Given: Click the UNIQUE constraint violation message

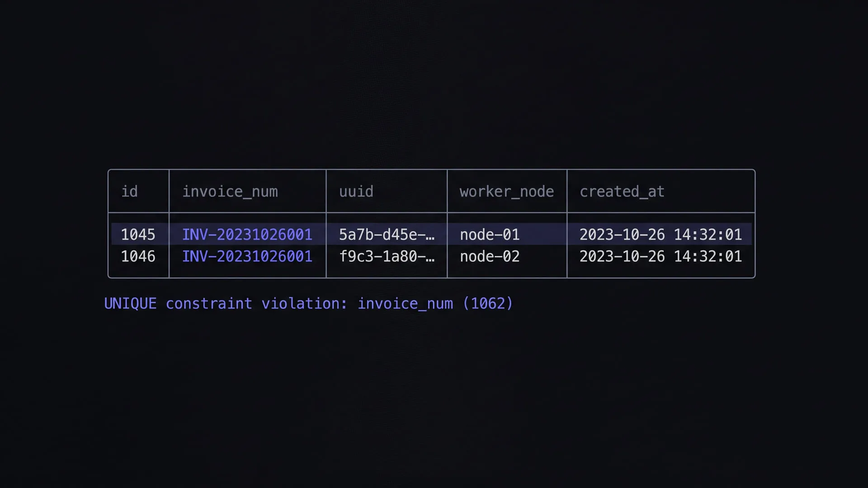Looking at the screenshot, I should pos(309,304).
